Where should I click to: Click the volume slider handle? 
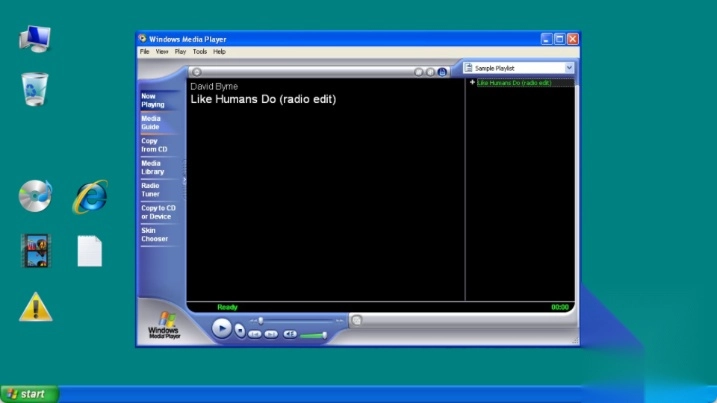tap(325, 334)
